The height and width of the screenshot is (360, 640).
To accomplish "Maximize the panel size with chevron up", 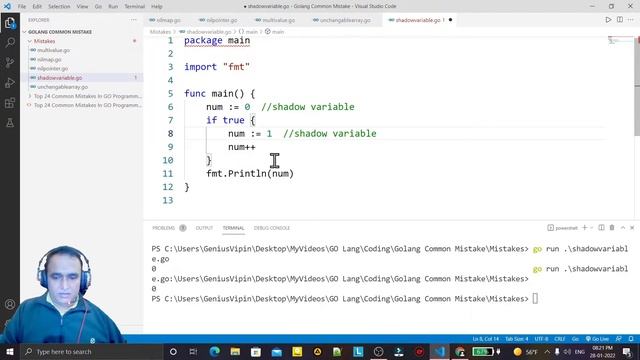I will [x=623, y=228].
